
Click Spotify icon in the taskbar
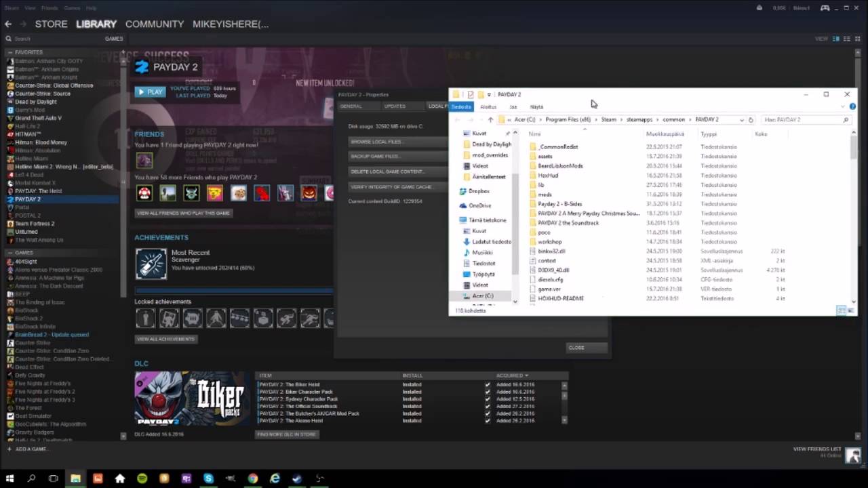(x=142, y=479)
